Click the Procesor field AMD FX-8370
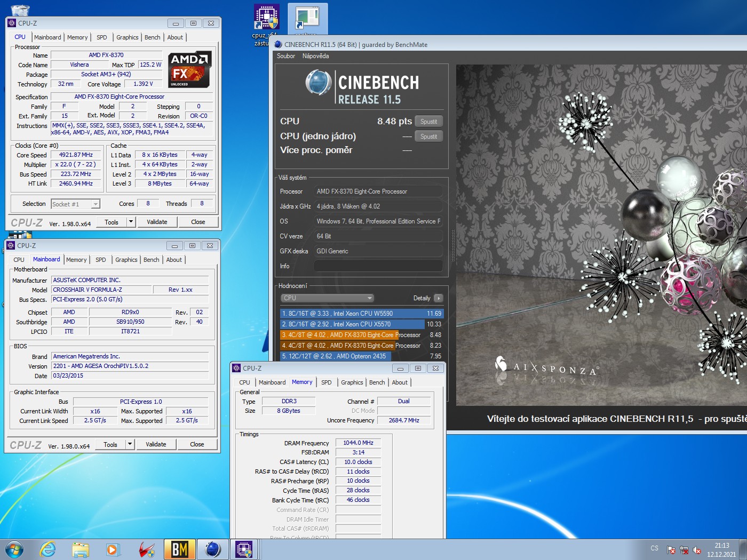The width and height of the screenshot is (747, 560). click(x=378, y=191)
